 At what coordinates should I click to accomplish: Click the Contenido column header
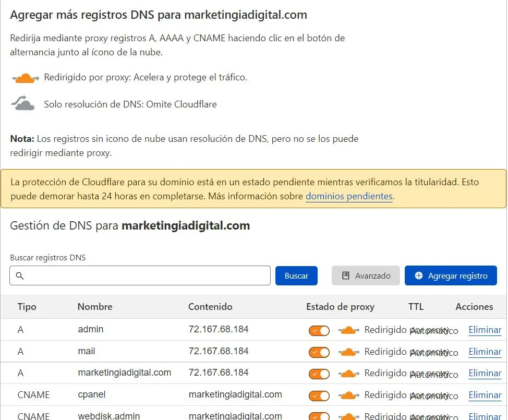pyautogui.click(x=210, y=307)
